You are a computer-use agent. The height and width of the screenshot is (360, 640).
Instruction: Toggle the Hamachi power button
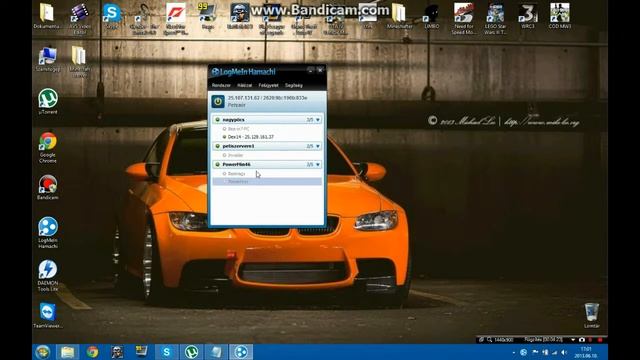pyautogui.click(x=218, y=101)
